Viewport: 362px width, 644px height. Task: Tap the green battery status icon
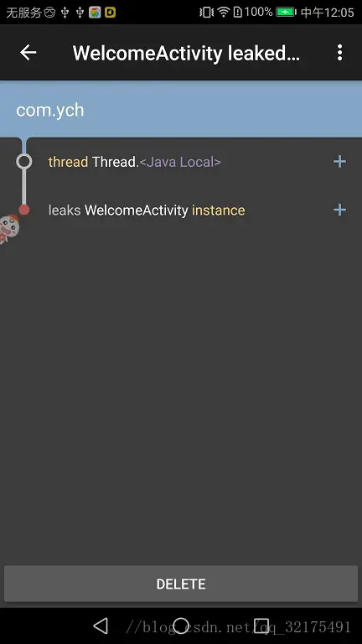(x=286, y=12)
